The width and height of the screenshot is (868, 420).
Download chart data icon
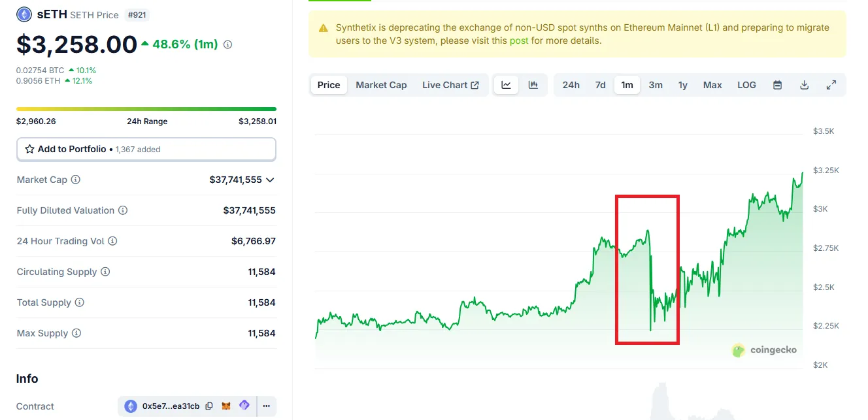pyautogui.click(x=805, y=85)
